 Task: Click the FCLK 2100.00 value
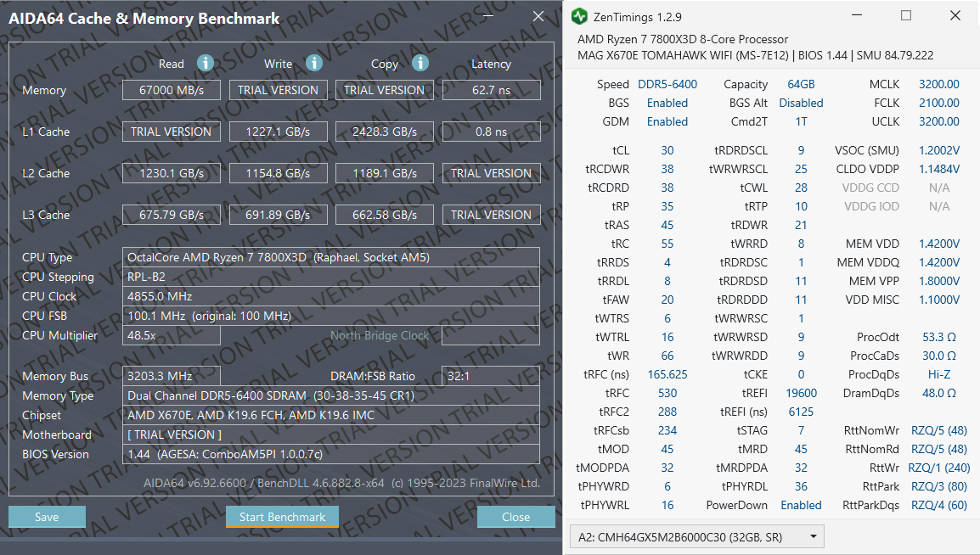(938, 103)
